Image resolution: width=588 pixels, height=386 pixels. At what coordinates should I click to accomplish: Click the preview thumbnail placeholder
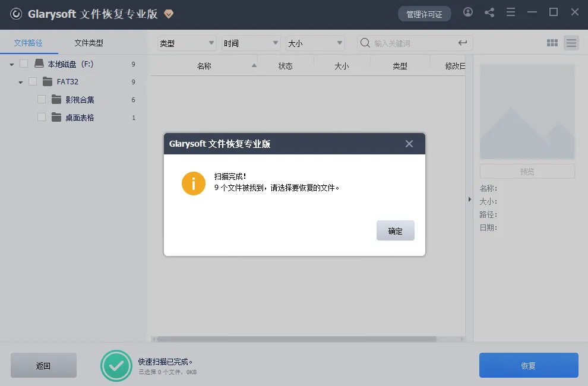tap(527, 112)
